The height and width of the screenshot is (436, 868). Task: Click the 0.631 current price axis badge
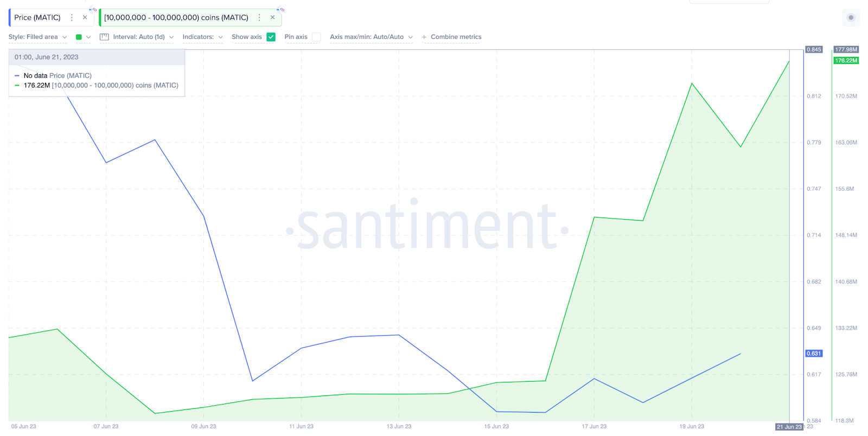point(814,354)
